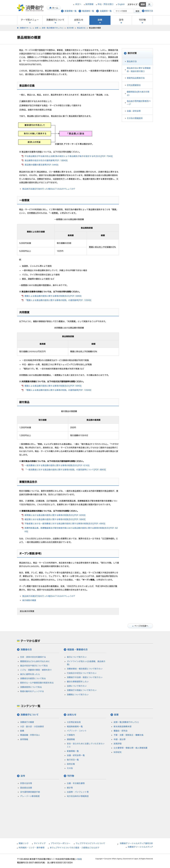Open 表示対策 breadcrumb link

[x=70, y=28]
